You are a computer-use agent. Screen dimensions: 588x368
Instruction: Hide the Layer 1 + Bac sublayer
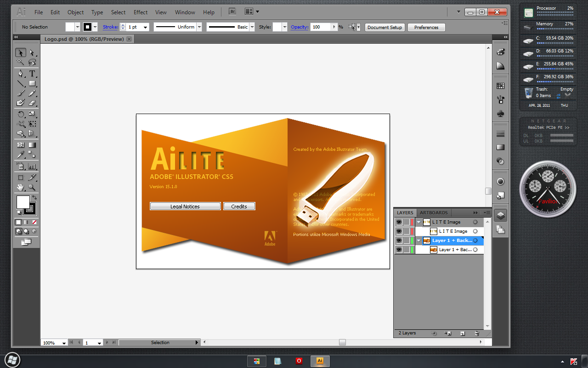click(x=399, y=250)
